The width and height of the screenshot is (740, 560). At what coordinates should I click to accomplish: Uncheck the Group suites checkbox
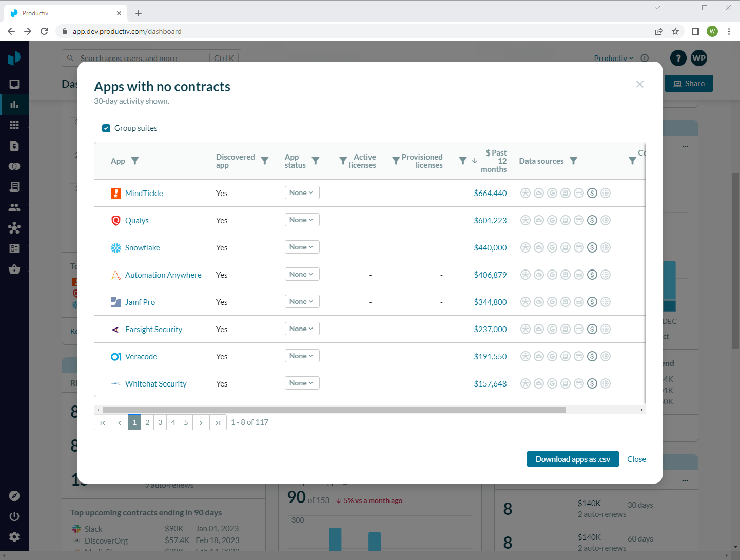pos(106,128)
